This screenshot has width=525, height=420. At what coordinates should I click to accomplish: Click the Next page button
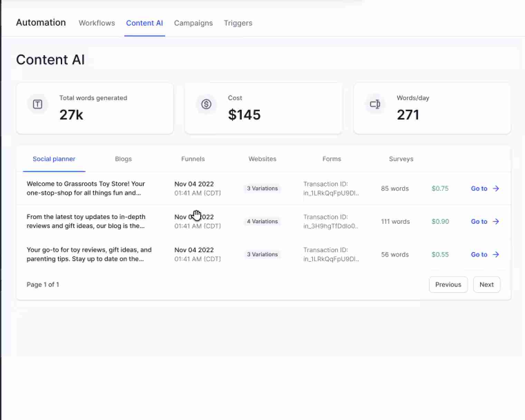[x=487, y=285]
